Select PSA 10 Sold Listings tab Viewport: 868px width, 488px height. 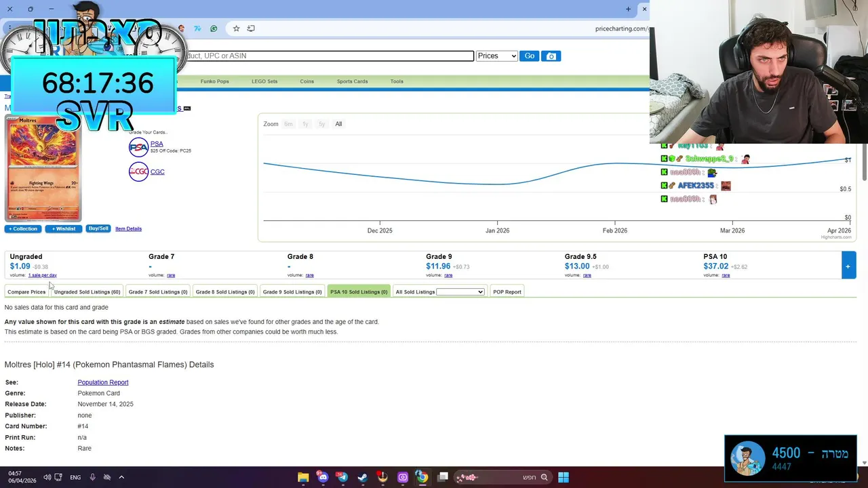(359, 292)
